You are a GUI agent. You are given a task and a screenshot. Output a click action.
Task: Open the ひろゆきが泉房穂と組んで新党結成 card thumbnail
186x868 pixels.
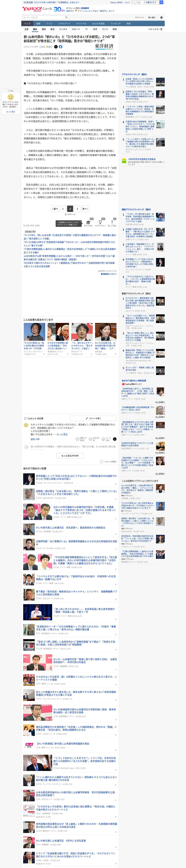pos(58,332)
